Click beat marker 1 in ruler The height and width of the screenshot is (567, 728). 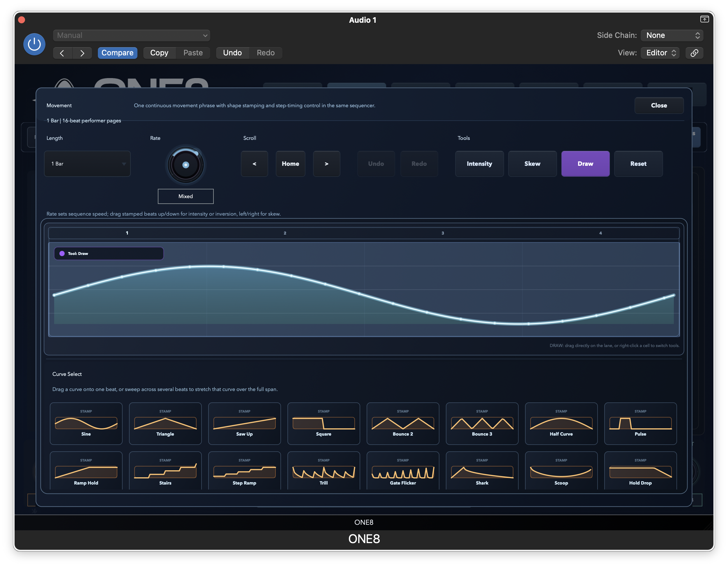coord(127,233)
